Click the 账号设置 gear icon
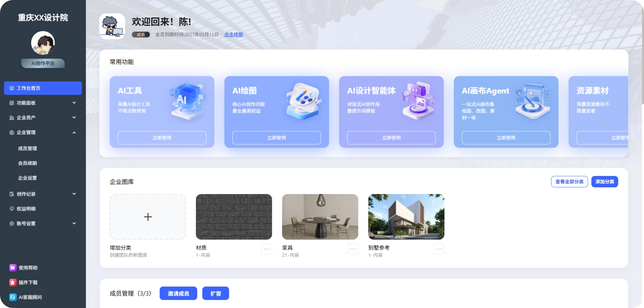The height and width of the screenshot is (308, 644). (x=12, y=223)
